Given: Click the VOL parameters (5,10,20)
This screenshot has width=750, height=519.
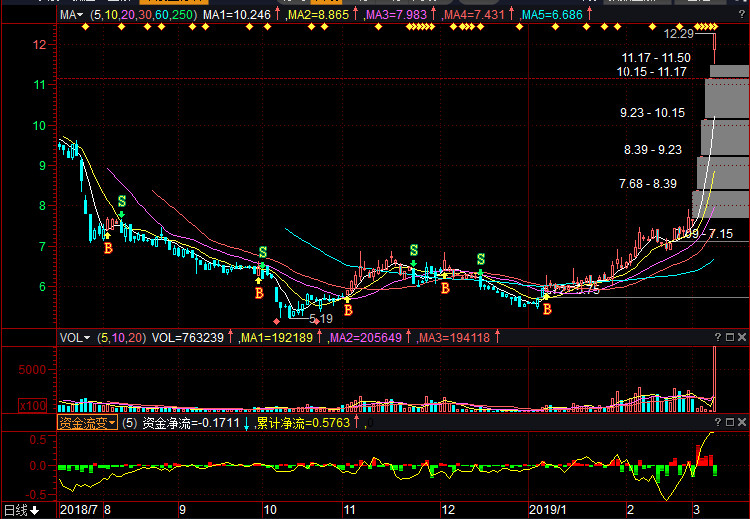Looking at the screenshot, I should point(121,338).
